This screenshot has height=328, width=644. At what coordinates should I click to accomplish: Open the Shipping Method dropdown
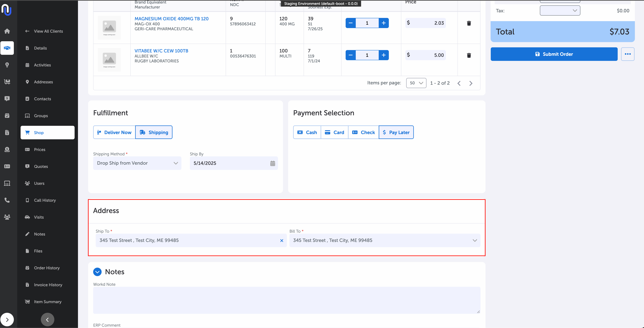click(x=137, y=163)
